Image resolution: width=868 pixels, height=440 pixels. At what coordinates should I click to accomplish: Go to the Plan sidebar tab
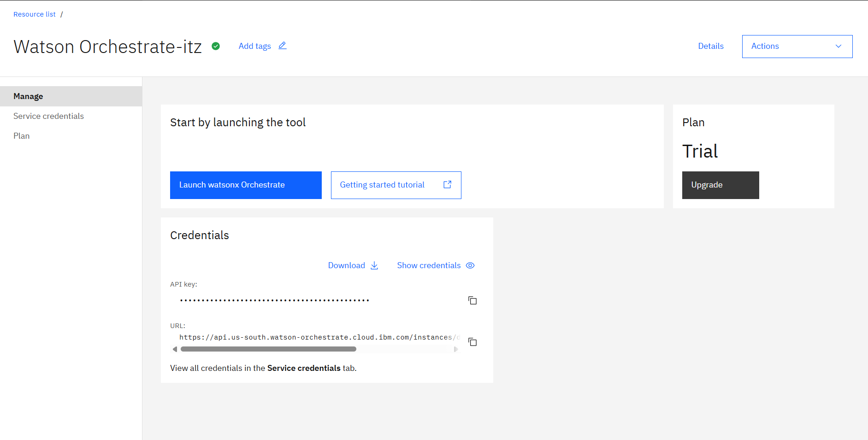pos(71,136)
